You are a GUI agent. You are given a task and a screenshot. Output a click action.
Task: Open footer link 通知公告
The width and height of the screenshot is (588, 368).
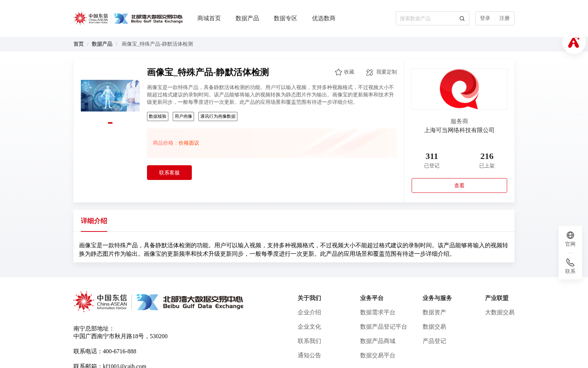coord(309,355)
